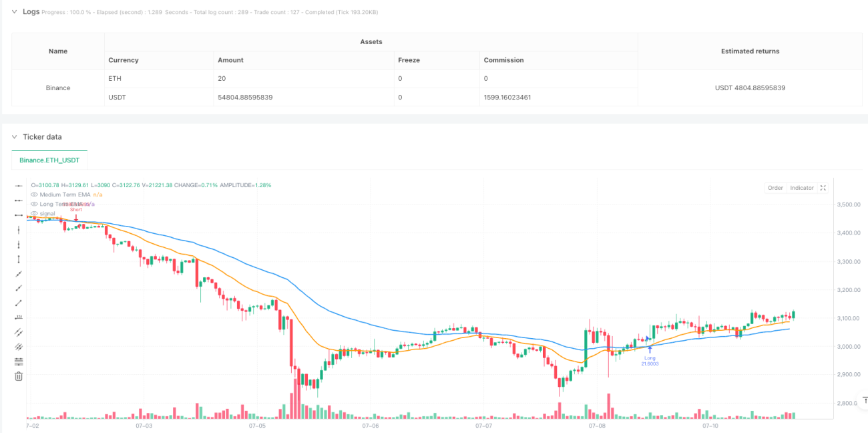This screenshot has height=433, width=868.
Task: Select the vertical straight line tool
Action: coord(19,230)
